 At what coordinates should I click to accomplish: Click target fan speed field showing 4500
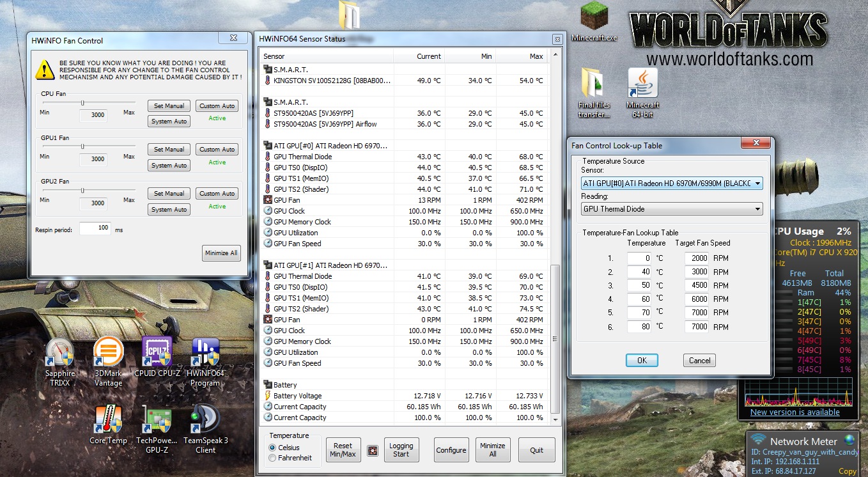pos(697,286)
